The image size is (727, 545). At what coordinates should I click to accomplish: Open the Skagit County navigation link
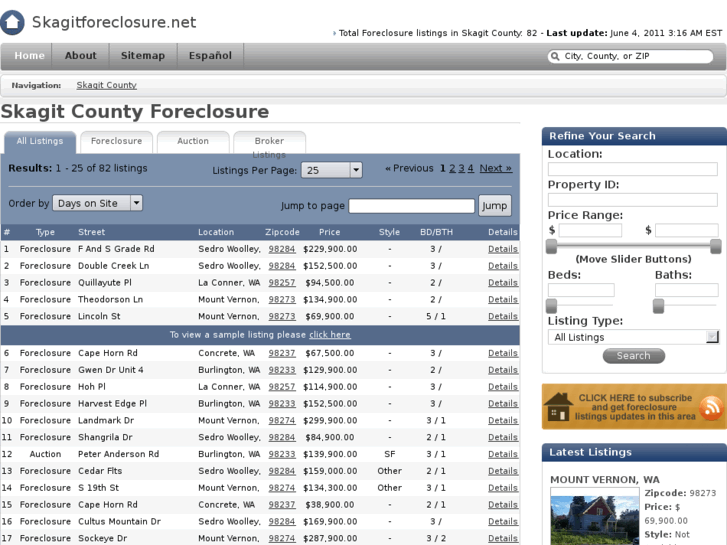[x=106, y=85]
